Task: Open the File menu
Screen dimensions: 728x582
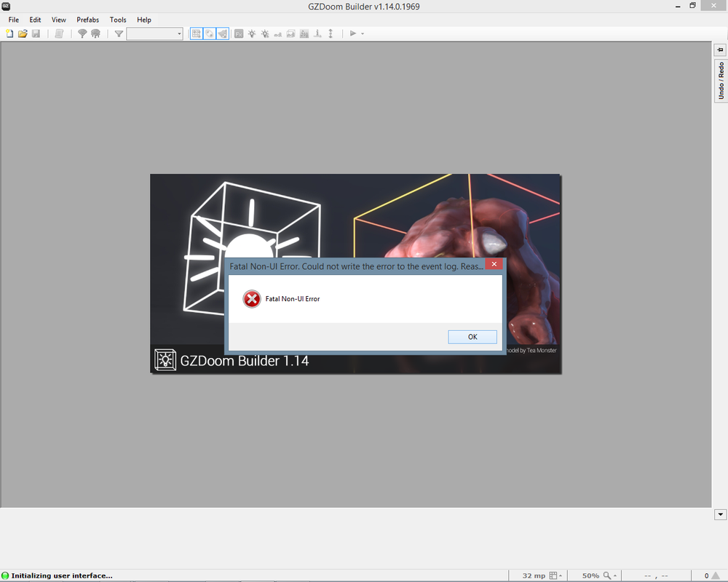Action: pos(13,20)
